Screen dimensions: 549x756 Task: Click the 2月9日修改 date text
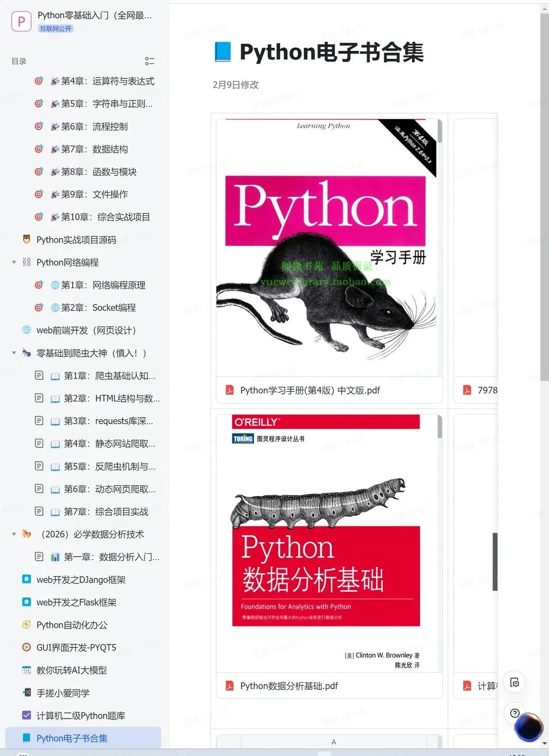click(236, 85)
